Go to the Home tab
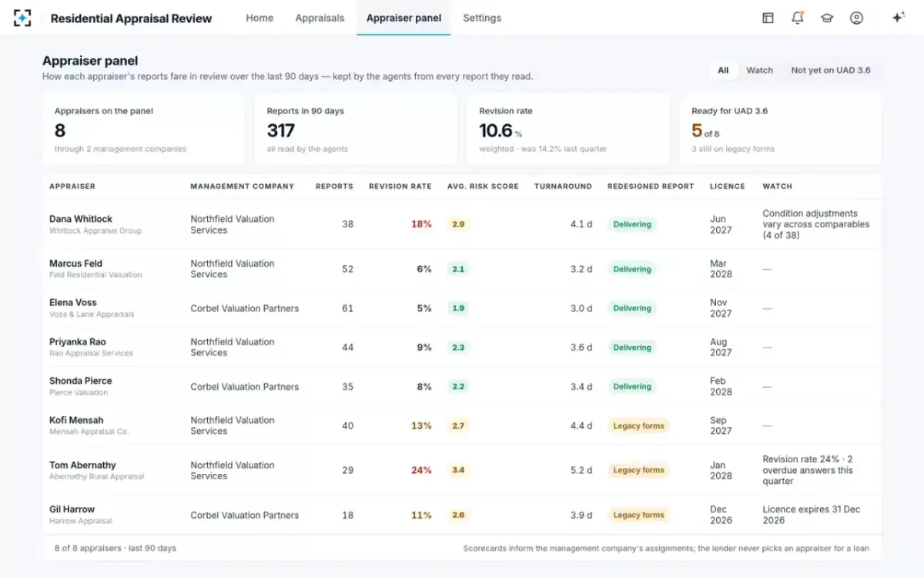This screenshot has width=924, height=578. click(x=259, y=18)
